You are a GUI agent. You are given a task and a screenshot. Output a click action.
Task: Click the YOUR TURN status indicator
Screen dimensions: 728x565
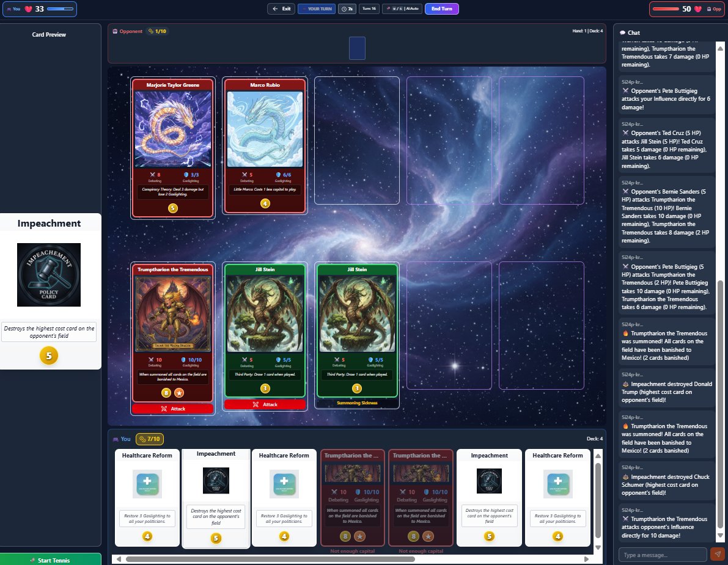pos(317,9)
